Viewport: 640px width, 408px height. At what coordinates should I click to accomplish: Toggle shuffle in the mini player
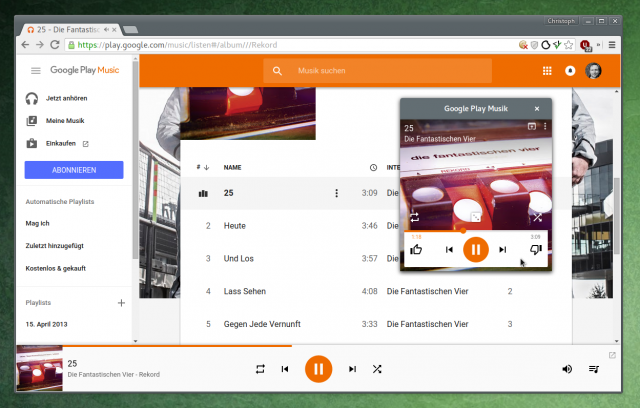click(x=538, y=217)
